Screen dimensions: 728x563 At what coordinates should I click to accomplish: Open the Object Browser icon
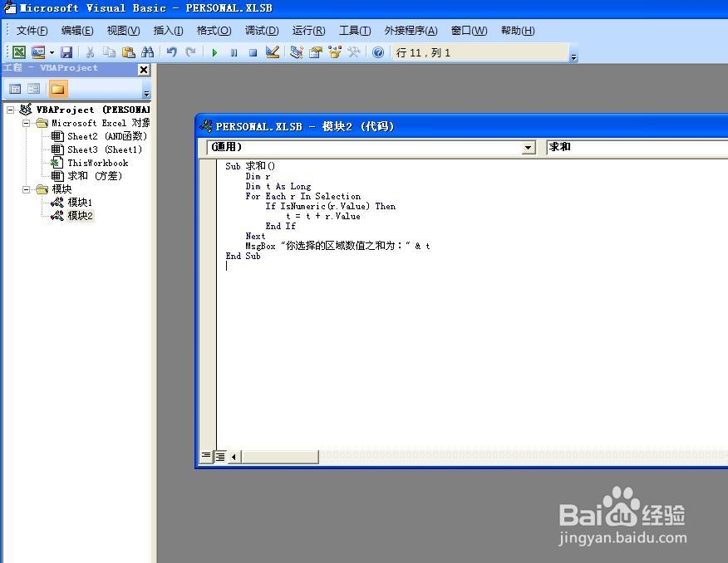(x=335, y=52)
